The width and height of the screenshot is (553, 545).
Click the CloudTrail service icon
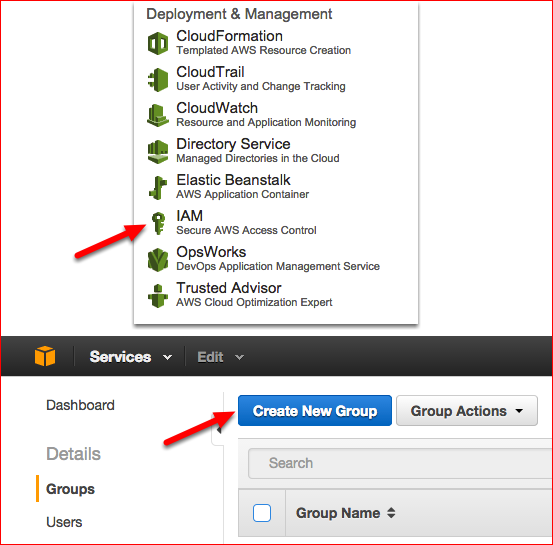tap(158, 80)
